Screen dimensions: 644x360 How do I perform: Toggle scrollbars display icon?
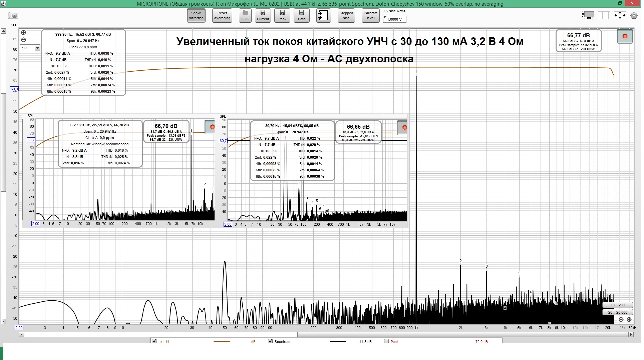[x=588, y=15]
